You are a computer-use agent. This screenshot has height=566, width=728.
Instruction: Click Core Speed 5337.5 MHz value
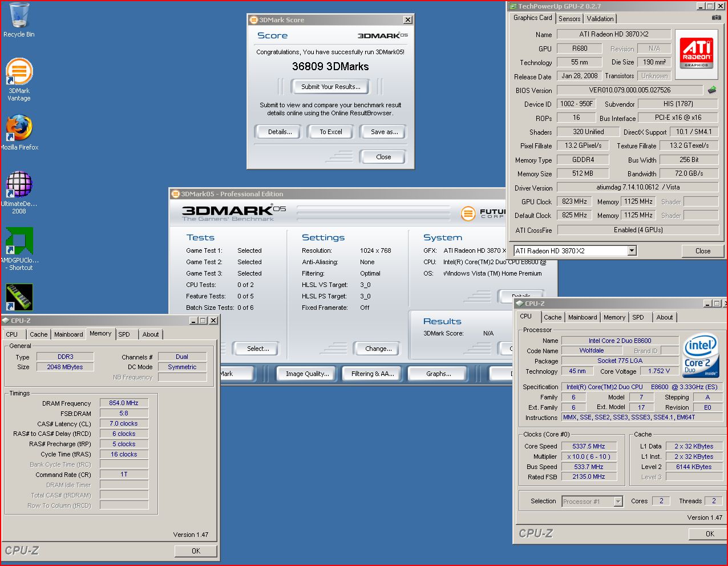coord(589,446)
